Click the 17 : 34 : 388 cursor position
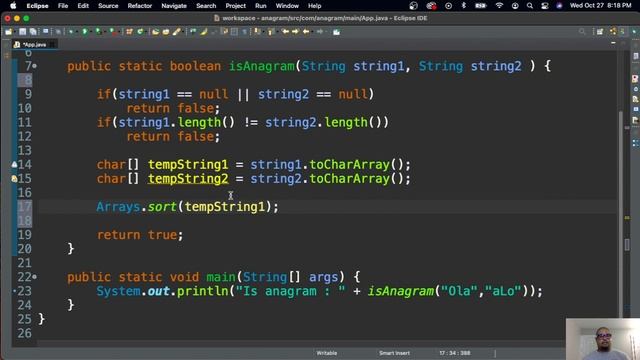The width and height of the screenshot is (640, 360). tap(455, 353)
